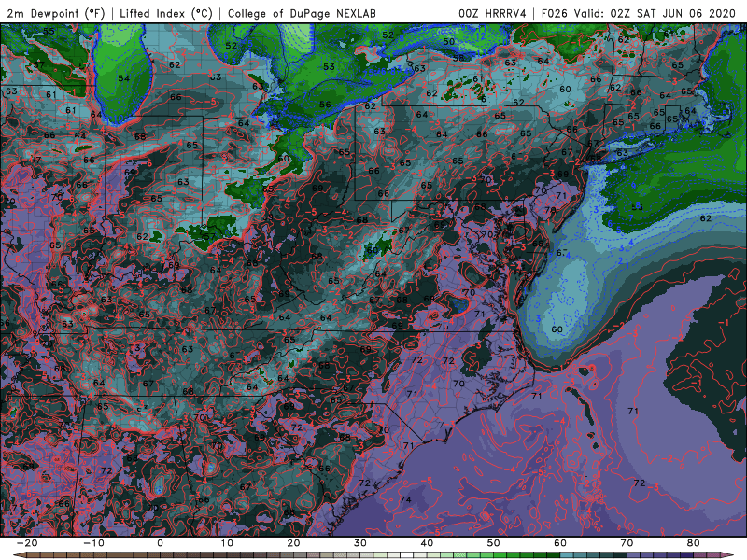Click the '00Z HRRRV4' model run label
The width and height of the screenshot is (747, 560).
click(x=492, y=13)
